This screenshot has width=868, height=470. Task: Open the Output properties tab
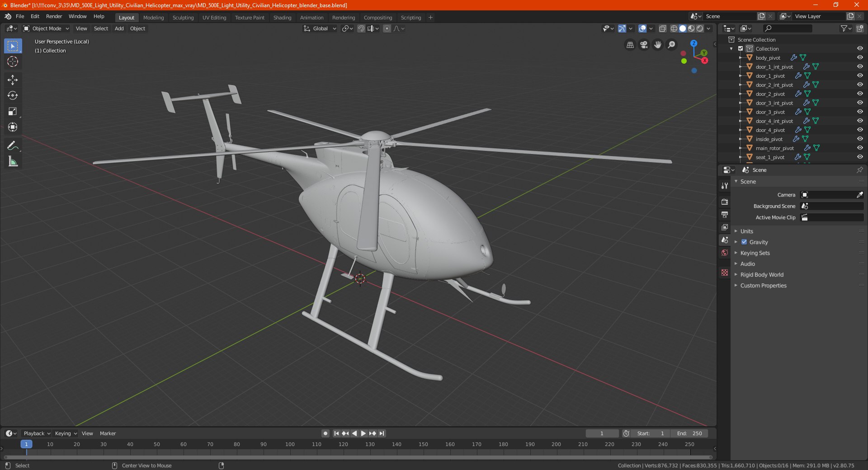(x=725, y=214)
